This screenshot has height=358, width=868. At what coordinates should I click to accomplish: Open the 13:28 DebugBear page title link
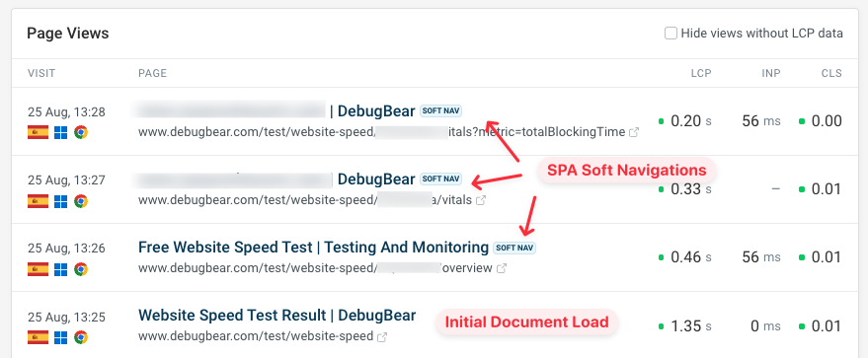274,111
